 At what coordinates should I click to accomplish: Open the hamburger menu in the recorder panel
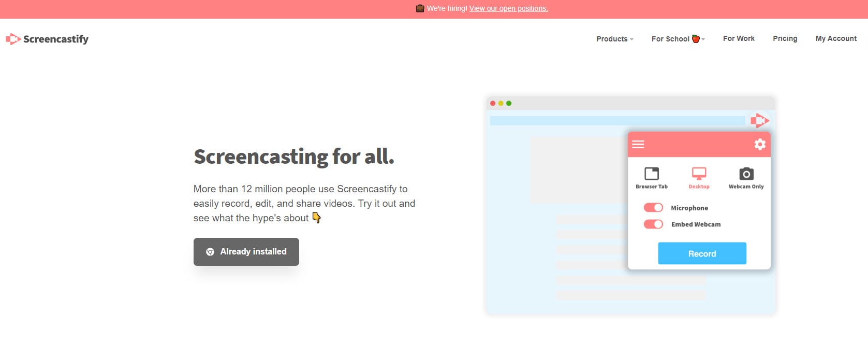click(x=638, y=144)
